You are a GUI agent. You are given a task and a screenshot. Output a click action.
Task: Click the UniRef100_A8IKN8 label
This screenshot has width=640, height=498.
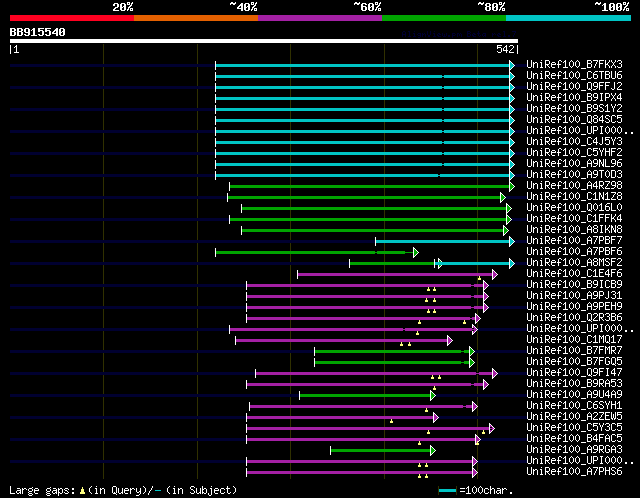(x=574, y=230)
